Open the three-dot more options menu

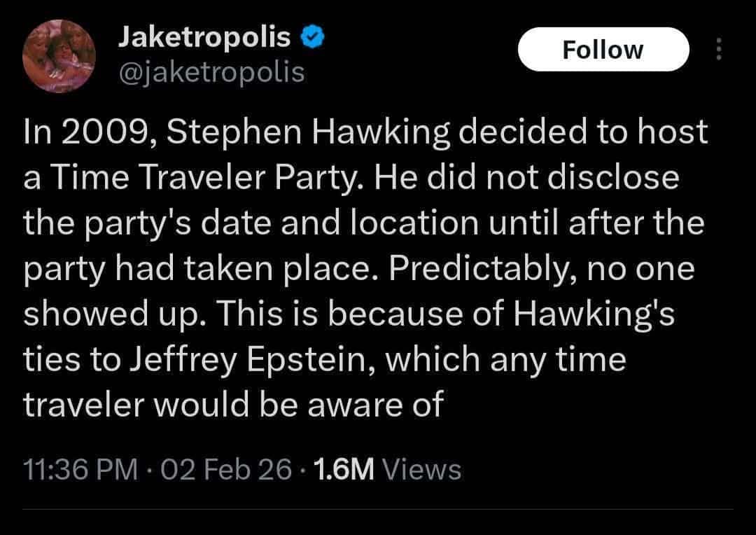coord(717,49)
